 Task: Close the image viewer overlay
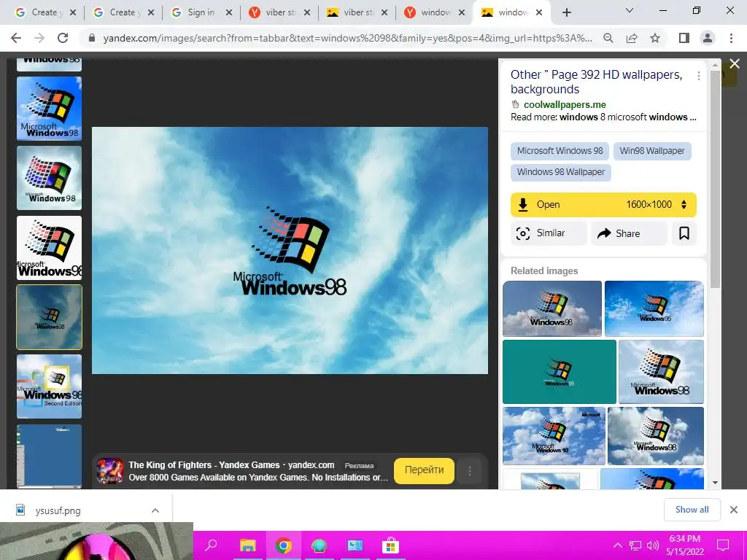coord(734,64)
